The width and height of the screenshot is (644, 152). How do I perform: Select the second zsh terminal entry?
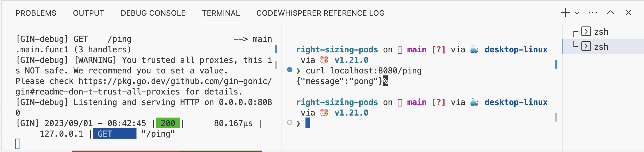pyautogui.click(x=603, y=47)
